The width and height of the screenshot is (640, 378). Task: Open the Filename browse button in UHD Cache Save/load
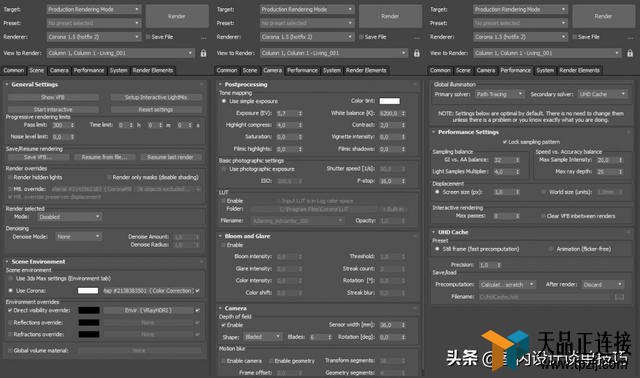[619, 297]
